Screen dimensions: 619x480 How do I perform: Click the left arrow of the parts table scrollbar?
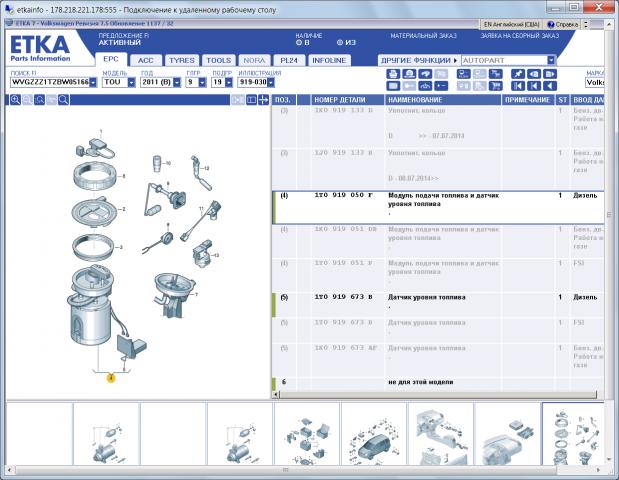coord(276,394)
